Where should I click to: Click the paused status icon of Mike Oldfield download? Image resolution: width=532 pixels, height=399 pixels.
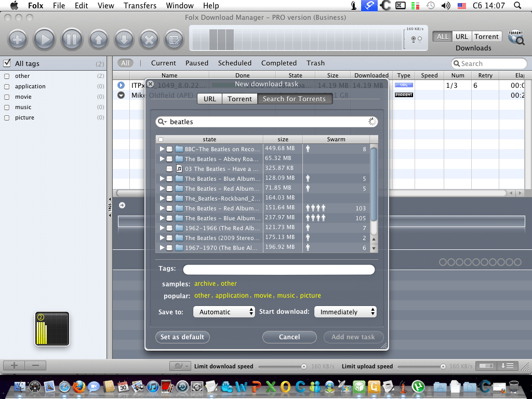[x=121, y=95]
